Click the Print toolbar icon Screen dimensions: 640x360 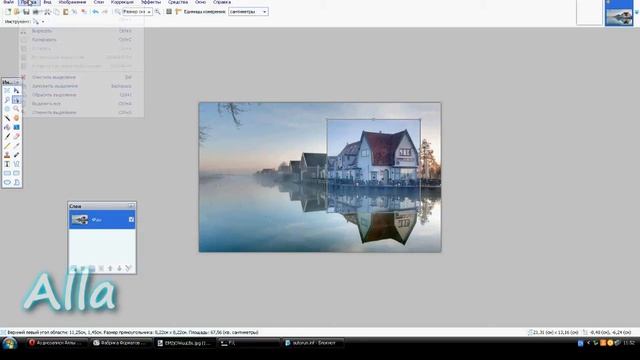(x=36, y=12)
